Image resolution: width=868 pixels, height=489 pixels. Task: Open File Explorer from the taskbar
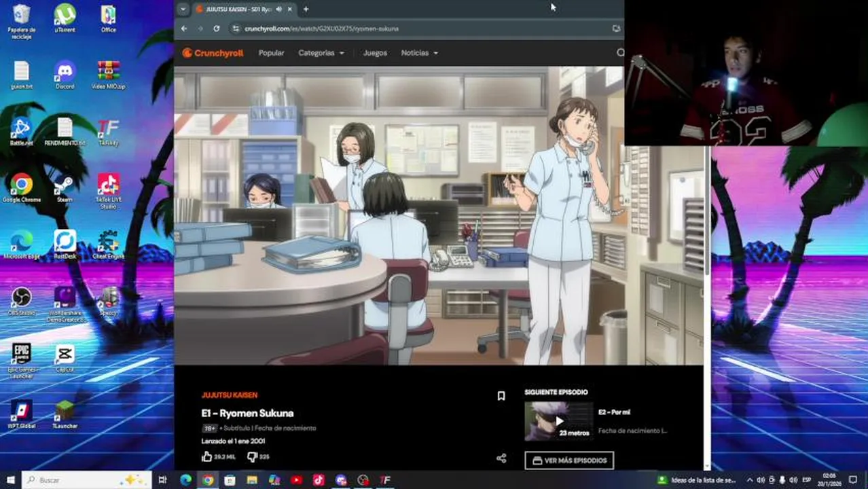(252, 480)
